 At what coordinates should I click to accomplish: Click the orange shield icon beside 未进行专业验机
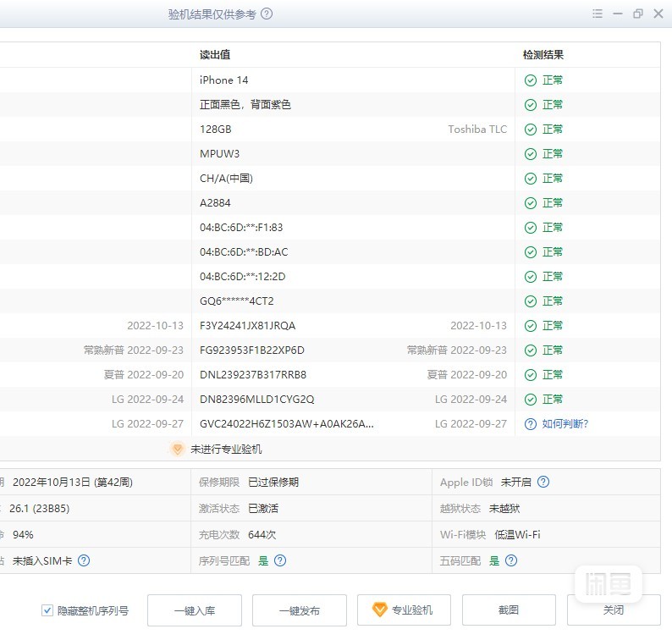click(177, 449)
